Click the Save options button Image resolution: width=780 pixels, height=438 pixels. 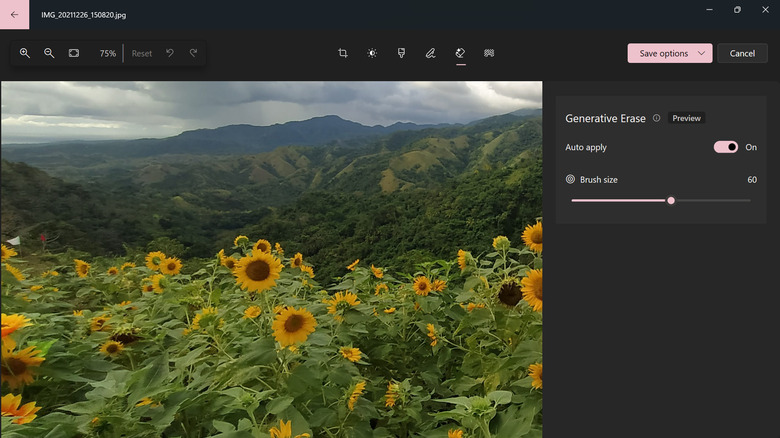[663, 53]
